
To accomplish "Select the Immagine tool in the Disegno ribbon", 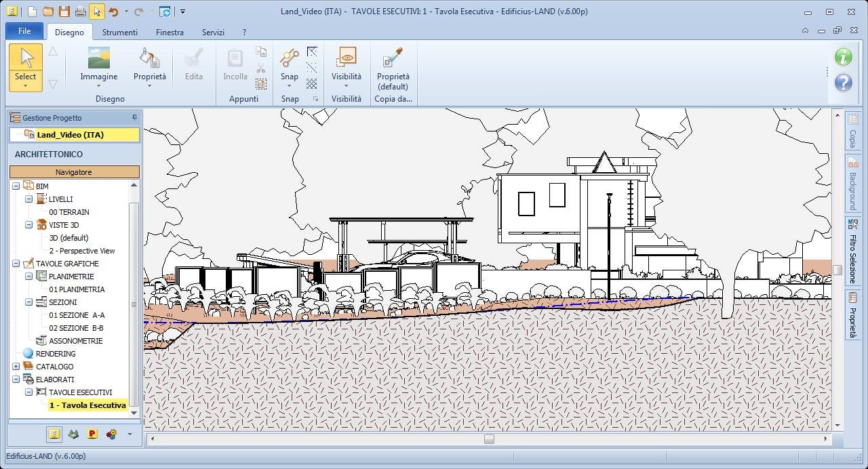I will point(99,64).
